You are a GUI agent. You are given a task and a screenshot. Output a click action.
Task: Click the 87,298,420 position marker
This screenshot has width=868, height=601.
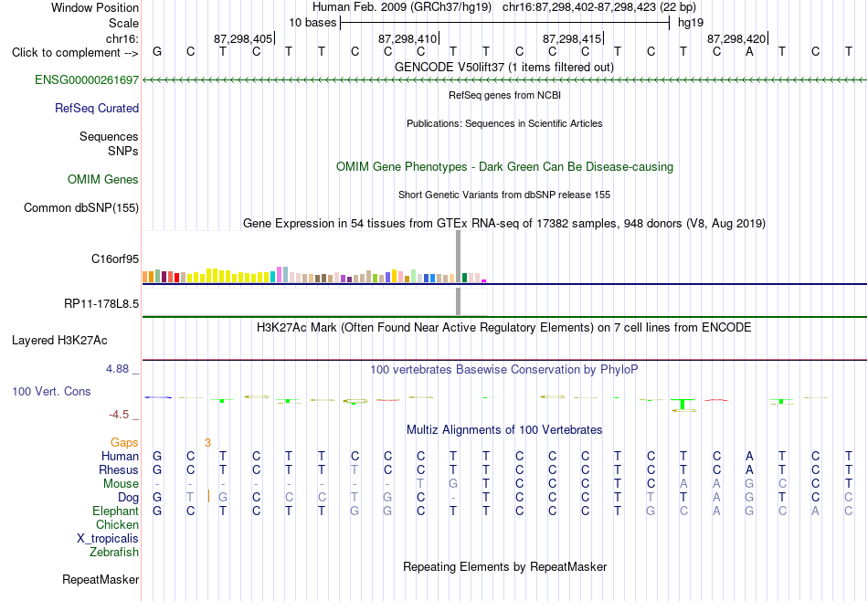point(737,38)
